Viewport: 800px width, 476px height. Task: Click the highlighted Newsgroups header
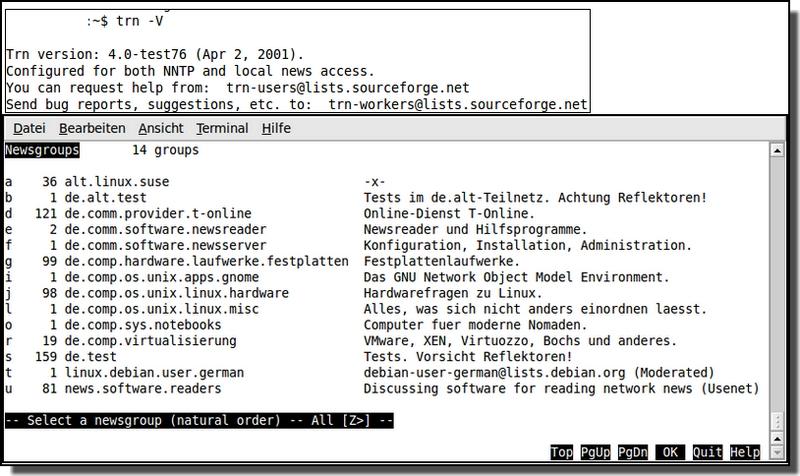(x=42, y=150)
